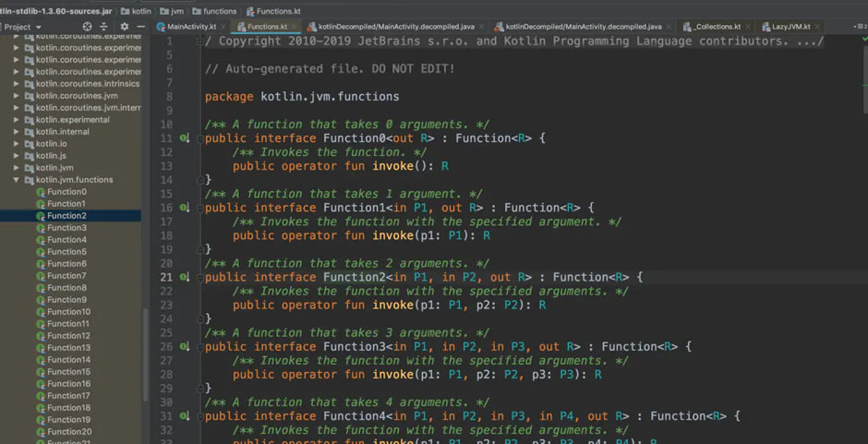Click the functions breadcrumb in navigation bar
The image size is (868, 444).
220,11
